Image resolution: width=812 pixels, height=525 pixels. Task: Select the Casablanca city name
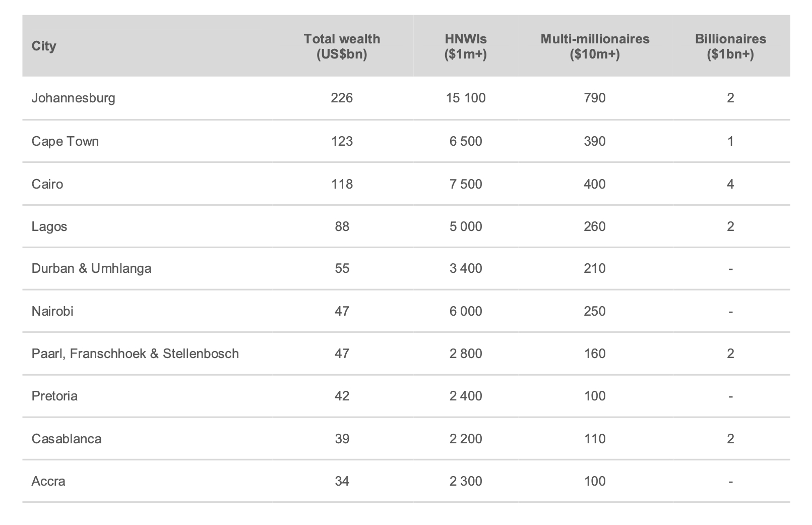[67, 439]
